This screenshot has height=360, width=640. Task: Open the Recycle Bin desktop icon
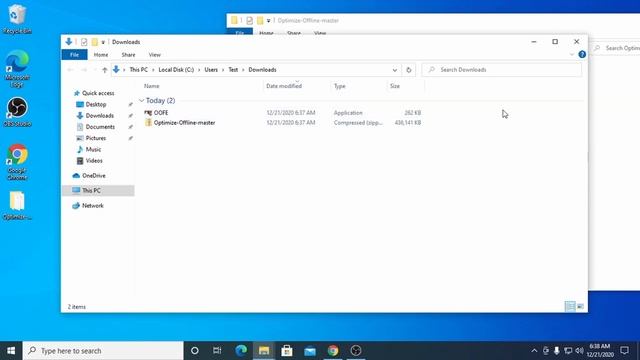(x=17, y=19)
